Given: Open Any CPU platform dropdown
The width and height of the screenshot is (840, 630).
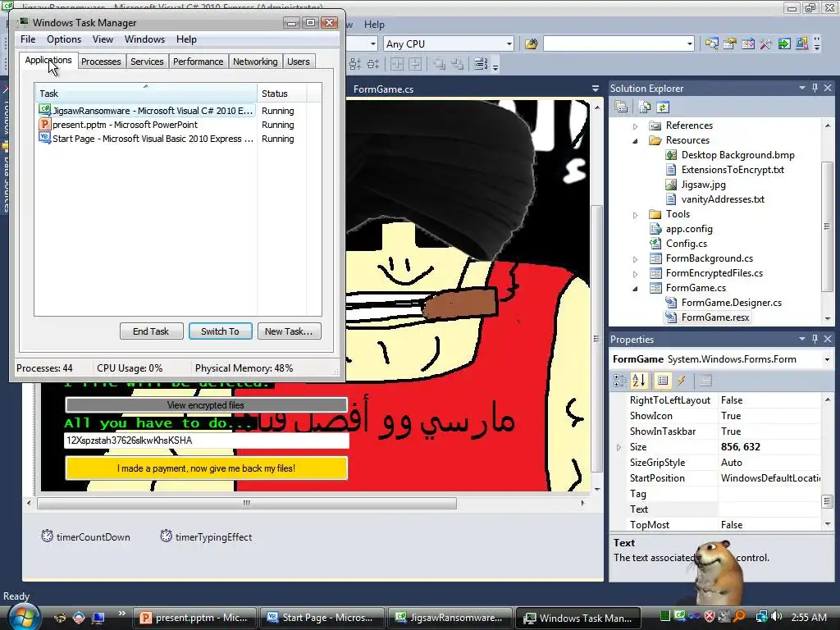Looking at the screenshot, I should pyautogui.click(x=509, y=44).
